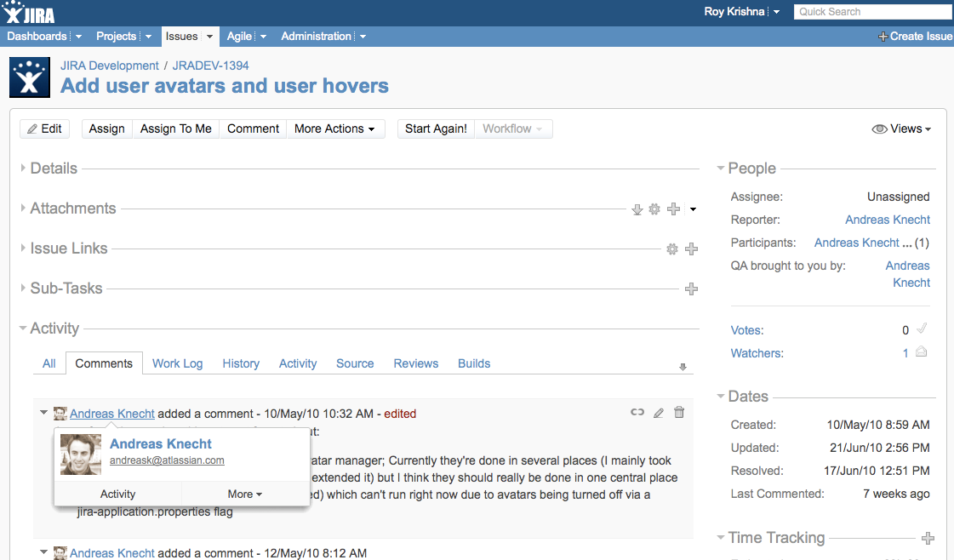Open Workflow dropdown
This screenshot has height=560, width=954.
pos(513,129)
